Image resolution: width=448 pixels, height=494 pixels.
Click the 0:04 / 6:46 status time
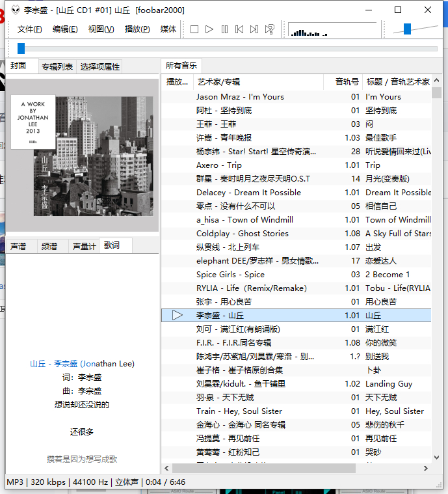[x=165, y=482]
